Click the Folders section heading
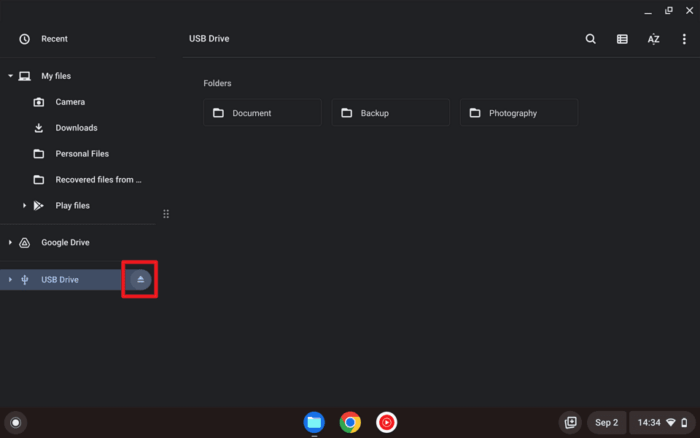Viewport: 700px width, 438px height. click(217, 83)
